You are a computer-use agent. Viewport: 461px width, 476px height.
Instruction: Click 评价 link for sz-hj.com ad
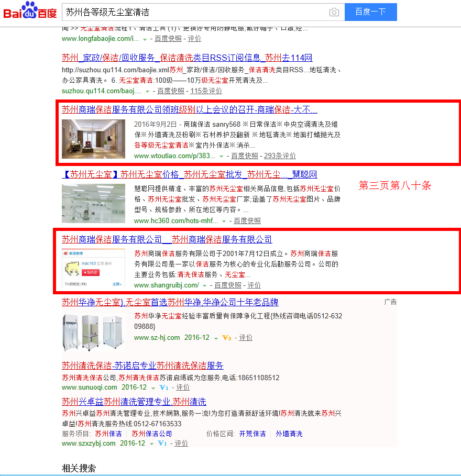246,338
